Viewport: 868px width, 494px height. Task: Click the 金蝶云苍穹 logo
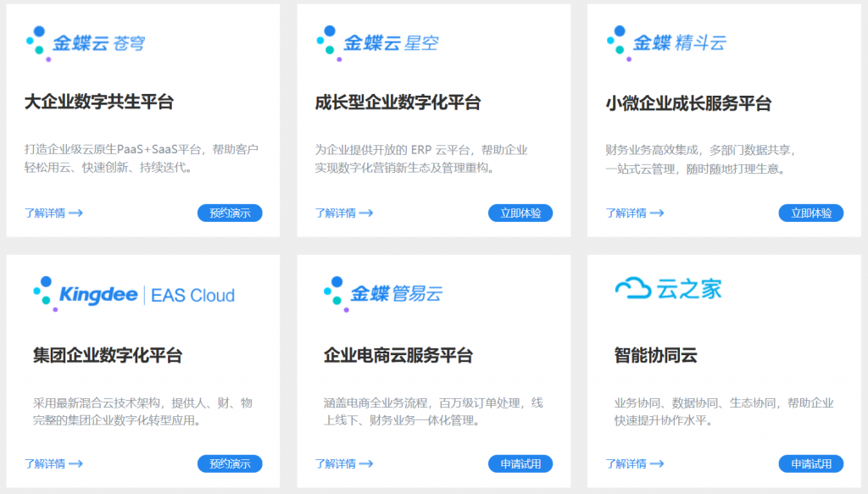point(86,43)
